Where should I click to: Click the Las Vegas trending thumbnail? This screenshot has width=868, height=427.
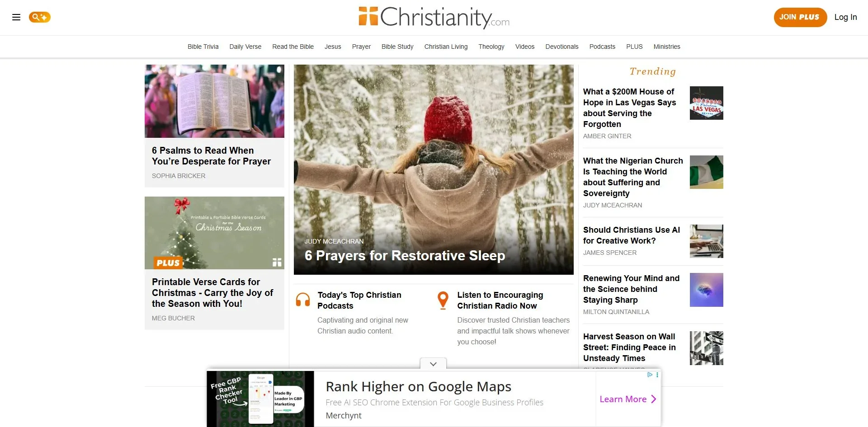706,103
